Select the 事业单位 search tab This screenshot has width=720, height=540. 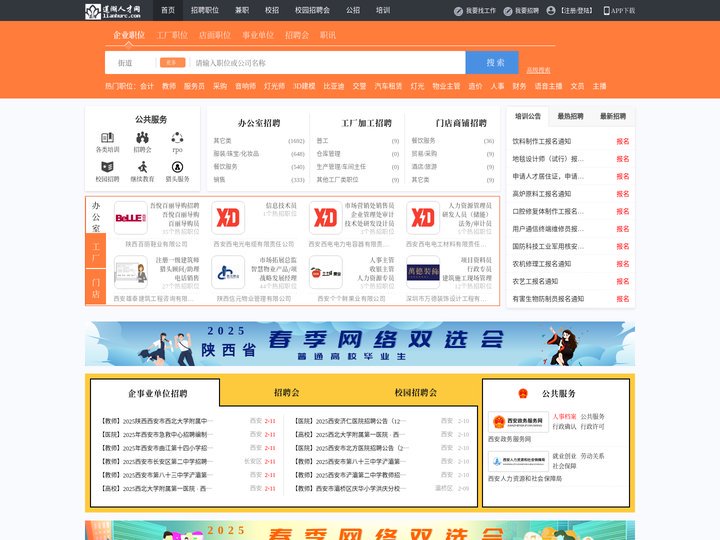(258, 35)
